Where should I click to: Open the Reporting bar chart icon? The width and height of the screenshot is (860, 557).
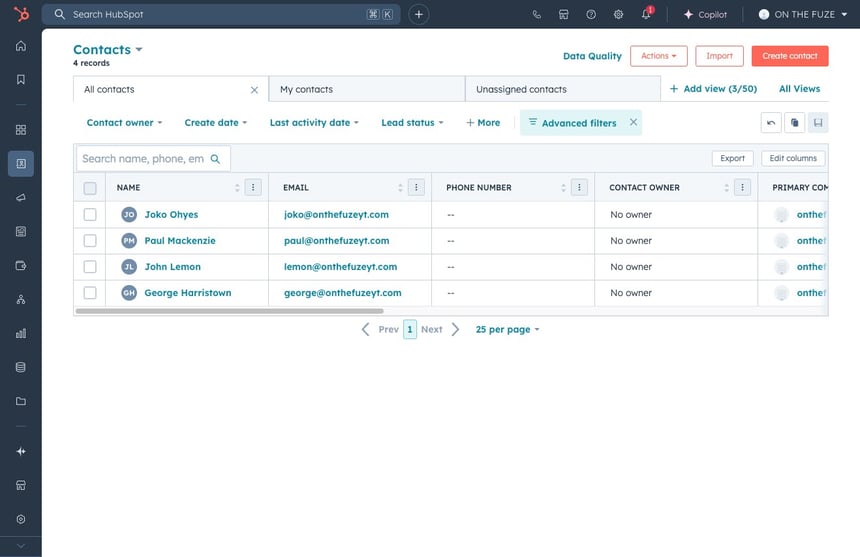coord(21,333)
